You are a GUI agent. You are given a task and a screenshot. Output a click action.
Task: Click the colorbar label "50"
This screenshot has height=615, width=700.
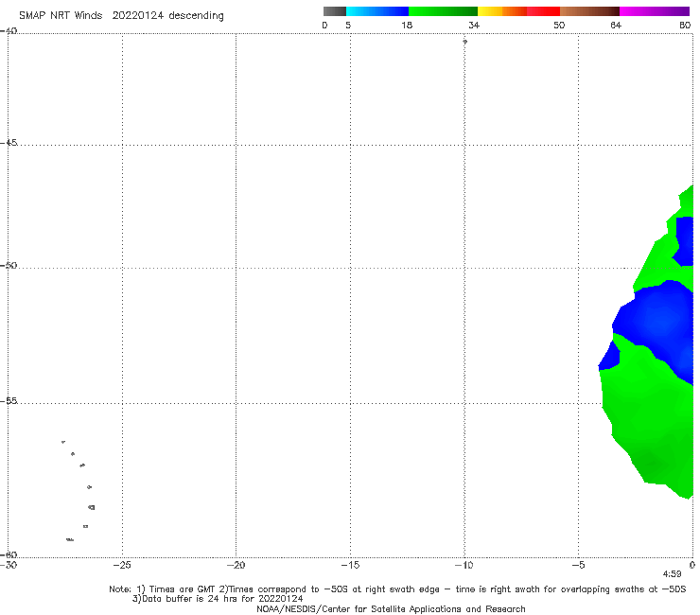[559, 25]
